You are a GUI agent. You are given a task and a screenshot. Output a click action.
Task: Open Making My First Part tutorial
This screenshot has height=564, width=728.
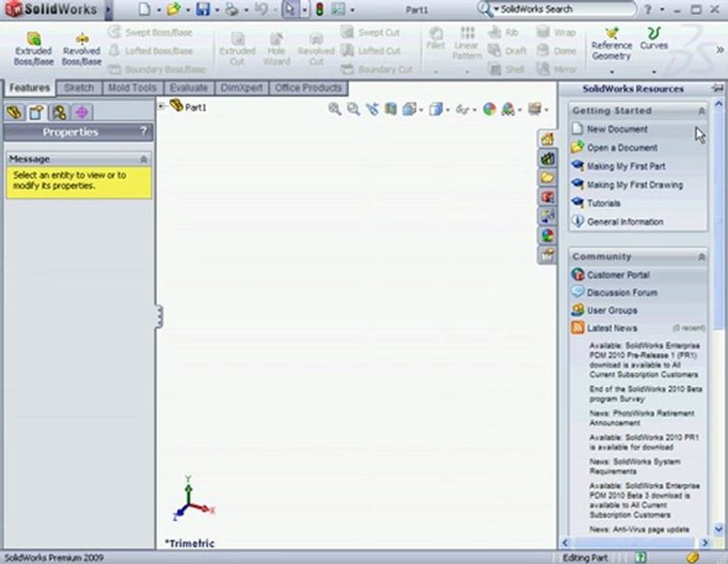tap(626, 166)
